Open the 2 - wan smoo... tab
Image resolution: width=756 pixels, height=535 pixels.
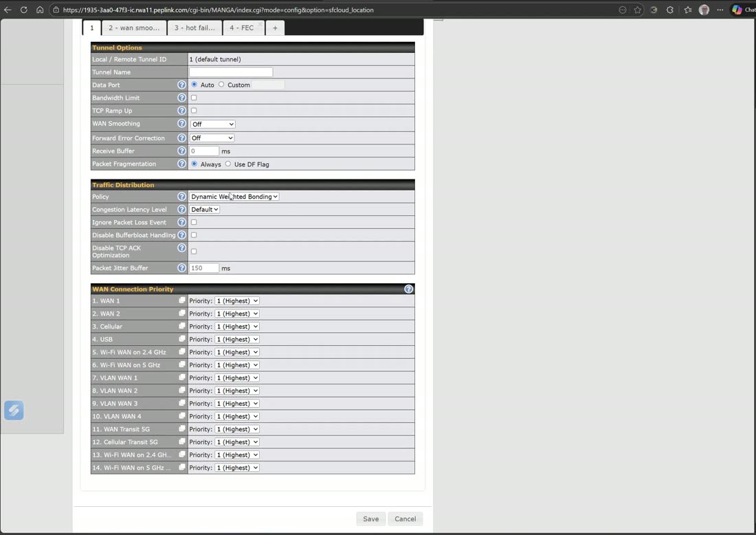pyautogui.click(x=134, y=28)
